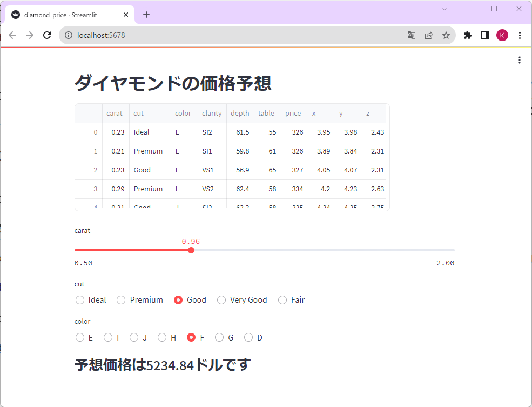Image resolution: width=532 pixels, height=407 pixels.
Task: Click the browser forward arrow
Action: [30, 35]
